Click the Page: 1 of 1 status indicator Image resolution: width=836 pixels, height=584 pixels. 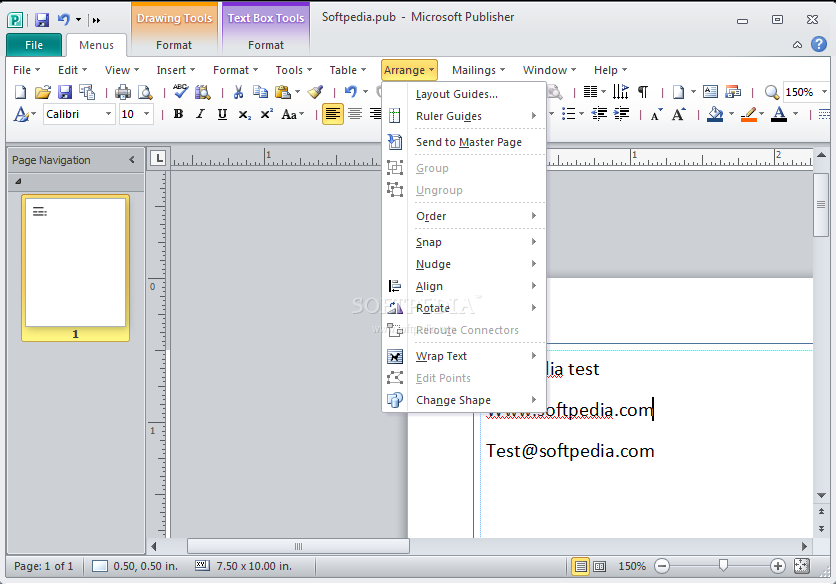pos(43,566)
